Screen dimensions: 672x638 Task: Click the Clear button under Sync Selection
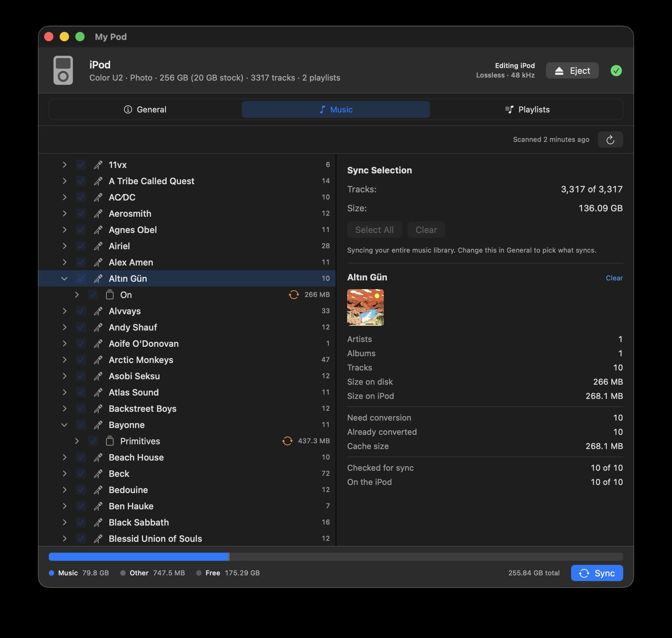426,230
